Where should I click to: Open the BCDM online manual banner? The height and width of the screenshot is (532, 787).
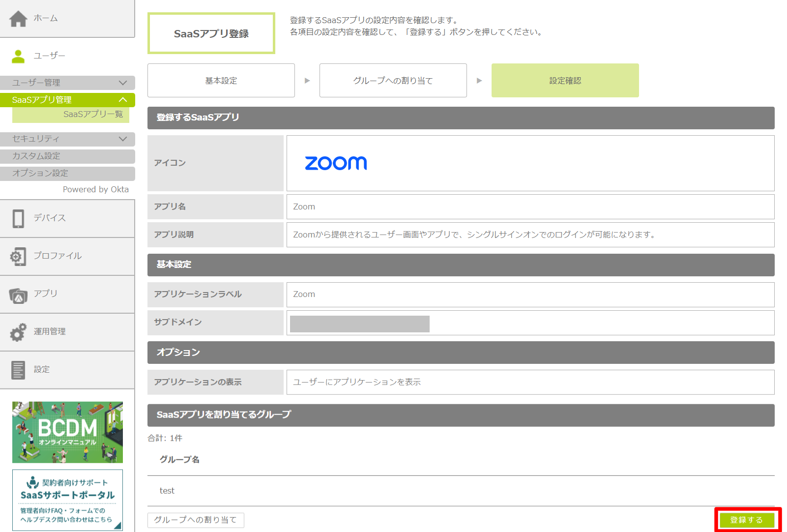(x=67, y=432)
